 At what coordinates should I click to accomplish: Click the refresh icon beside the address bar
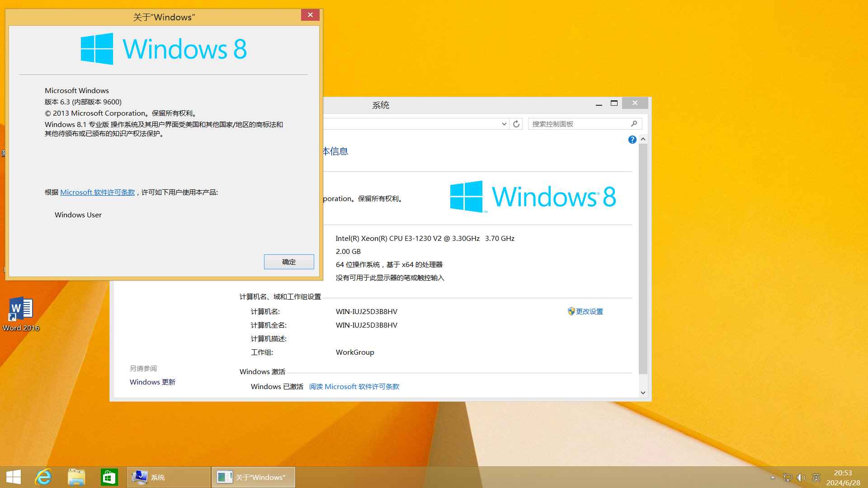pos(516,124)
